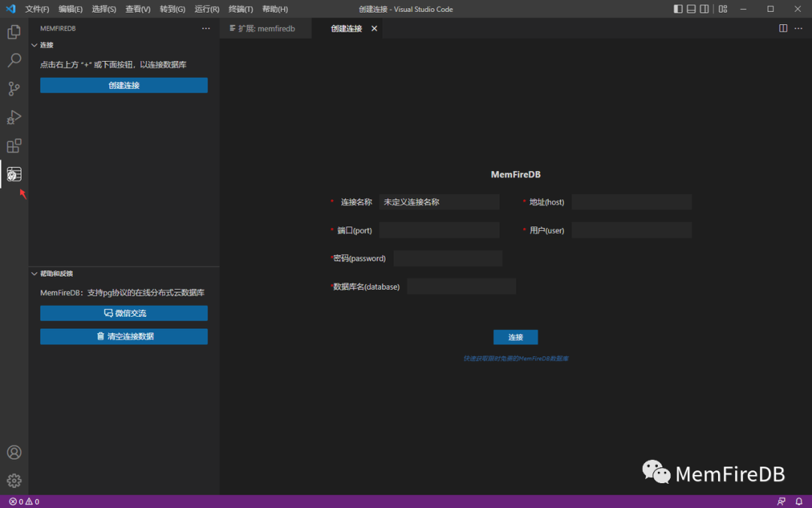Image resolution: width=812 pixels, height=508 pixels.
Task: Open the 文件(F) menu
Action: pyautogui.click(x=37, y=9)
